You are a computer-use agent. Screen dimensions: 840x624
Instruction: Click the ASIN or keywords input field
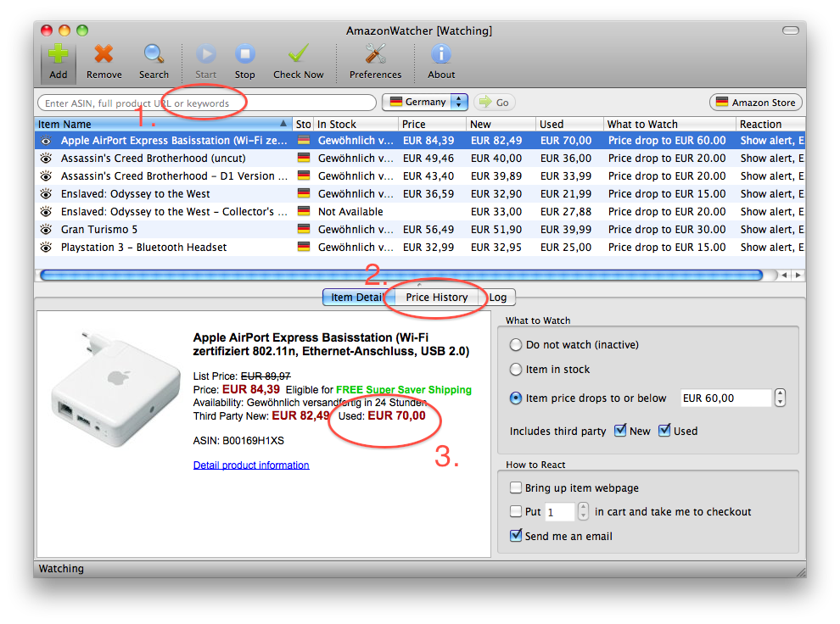click(207, 103)
